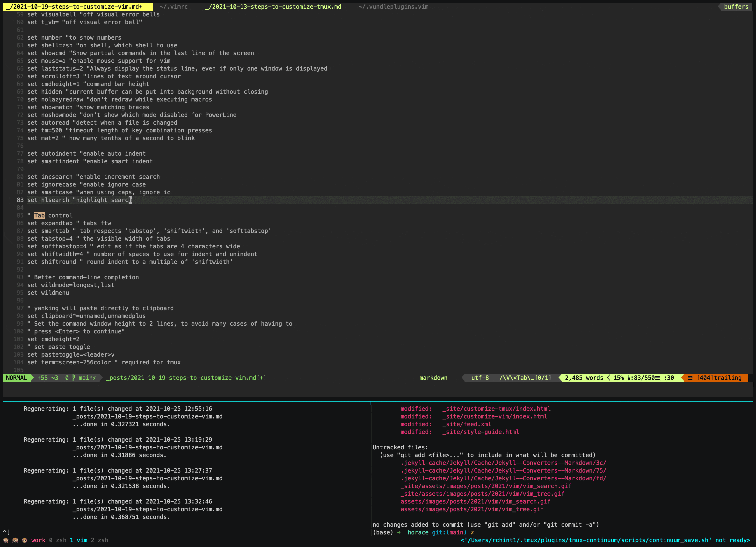Click the green arrow in zsh prompt
The width and height of the screenshot is (756, 547).
[399, 532]
